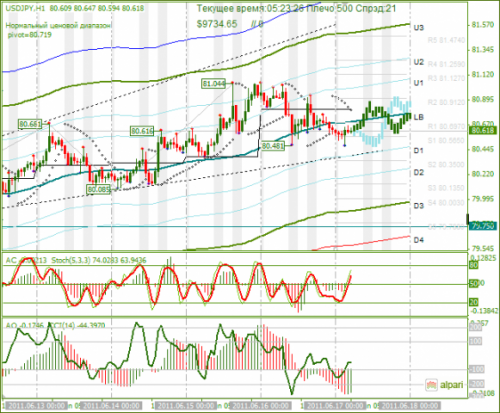Click the 2011.06.17 00:00 date marker

click(x=335, y=406)
